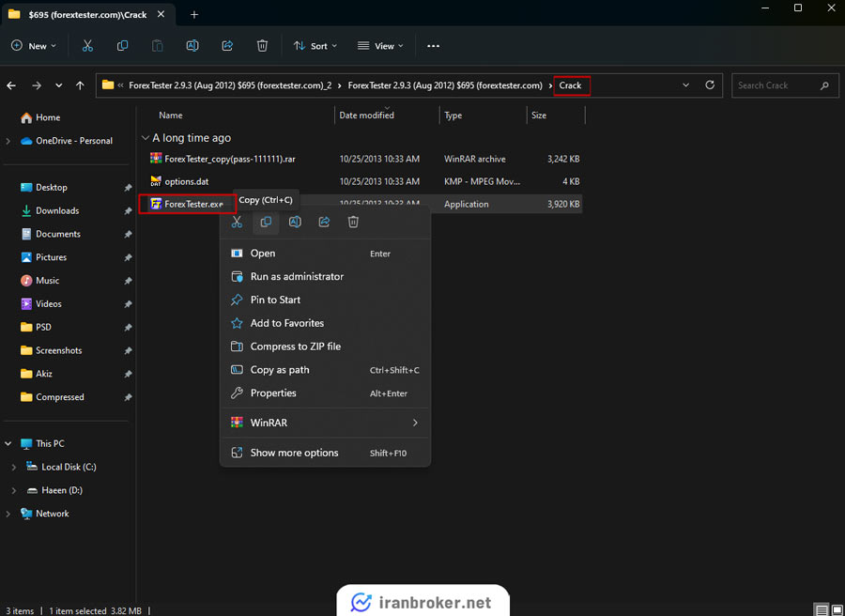Sort by Size column header
Screen dimensions: 845x616
click(539, 115)
